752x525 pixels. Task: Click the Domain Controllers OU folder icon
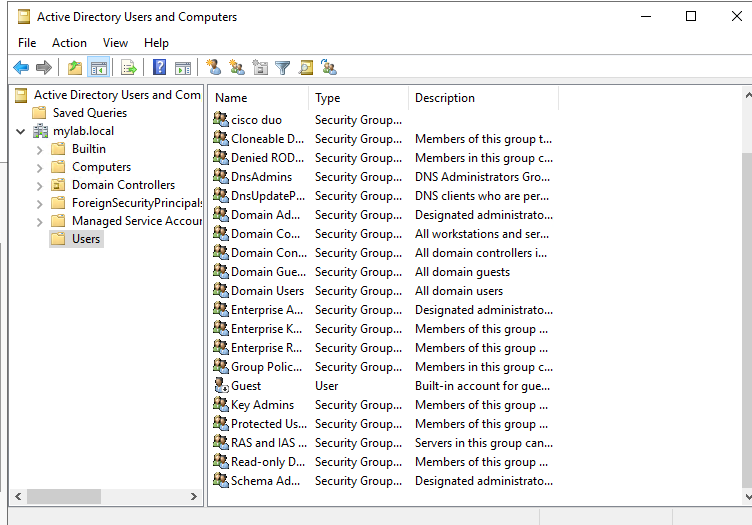pyautogui.click(x=58, y=185)
